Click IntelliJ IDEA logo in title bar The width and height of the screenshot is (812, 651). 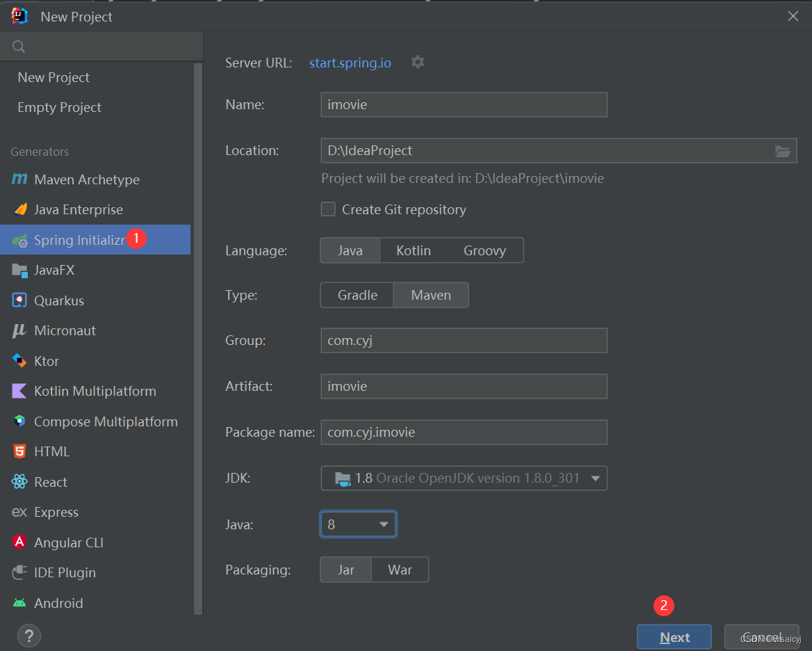[19, 16]
